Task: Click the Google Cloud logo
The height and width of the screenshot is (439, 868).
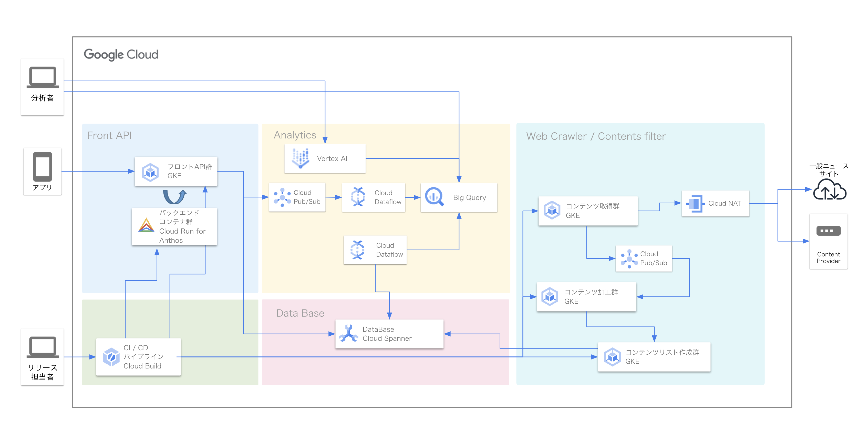Action: coord(121,54)
